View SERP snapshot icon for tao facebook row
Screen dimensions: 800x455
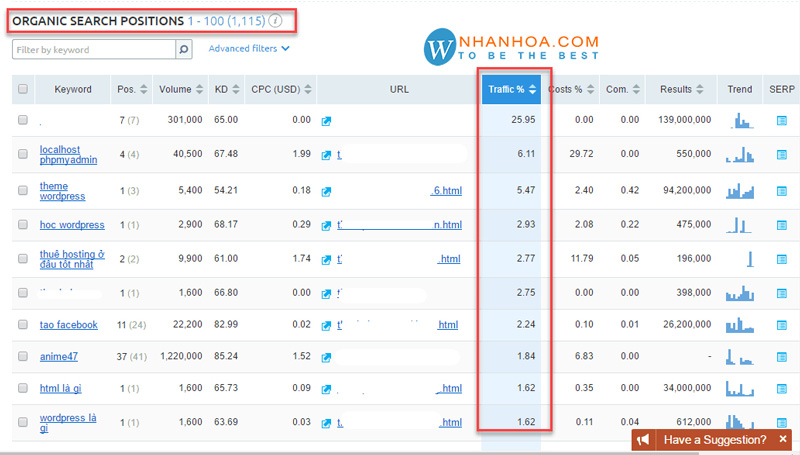[781, 325]
